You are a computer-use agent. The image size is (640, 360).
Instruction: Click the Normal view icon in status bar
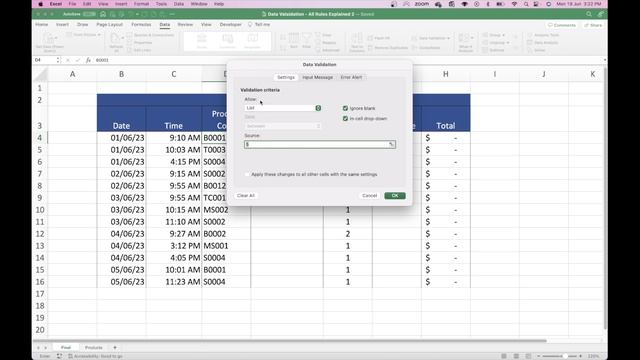[504, 356]
